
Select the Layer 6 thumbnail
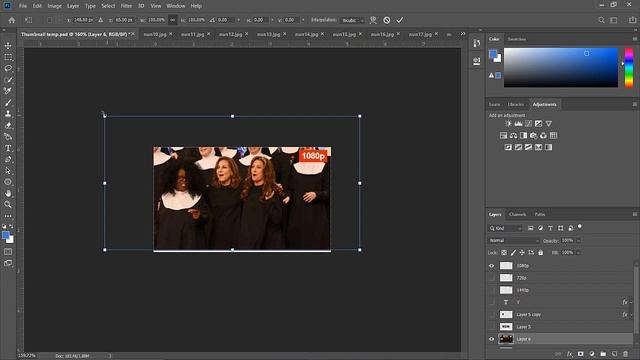click(x=506, y=339)
